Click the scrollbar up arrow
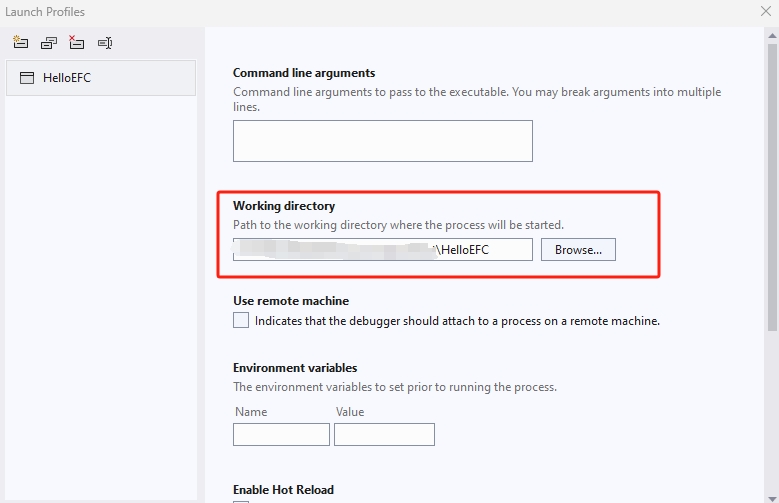Viewport: 779px width, 503px height. pos(772,33)
